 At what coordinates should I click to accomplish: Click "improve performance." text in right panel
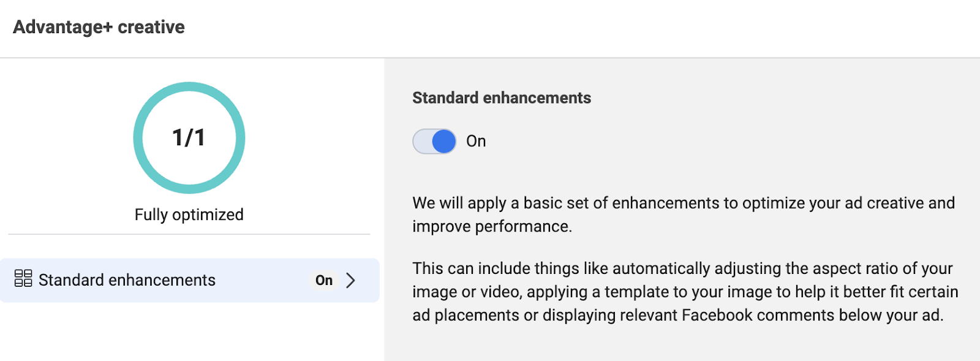[x=492, y=227]
